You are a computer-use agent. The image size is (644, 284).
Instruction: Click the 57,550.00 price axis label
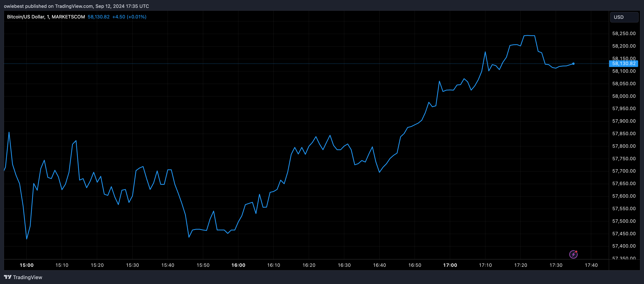(x=624, y=208)
